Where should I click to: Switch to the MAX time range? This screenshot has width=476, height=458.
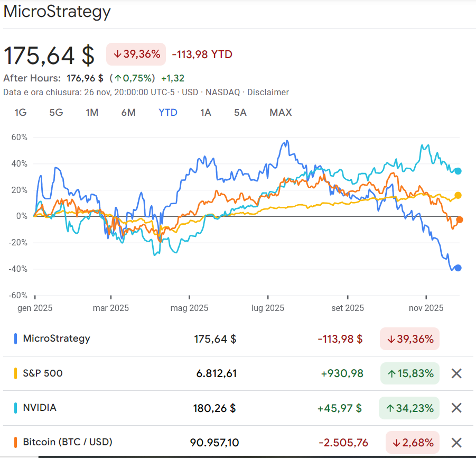point(280,113)
